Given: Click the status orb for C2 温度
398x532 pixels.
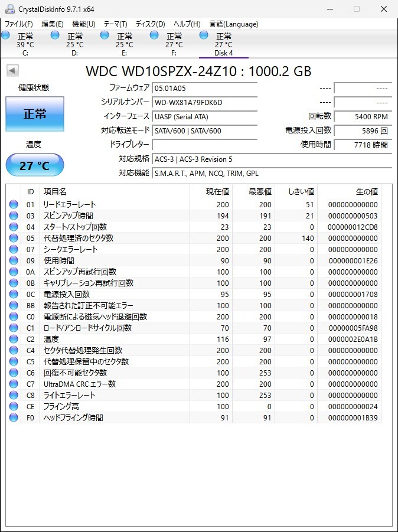Looking at the screenshot, I should click(x=14, y=339).
